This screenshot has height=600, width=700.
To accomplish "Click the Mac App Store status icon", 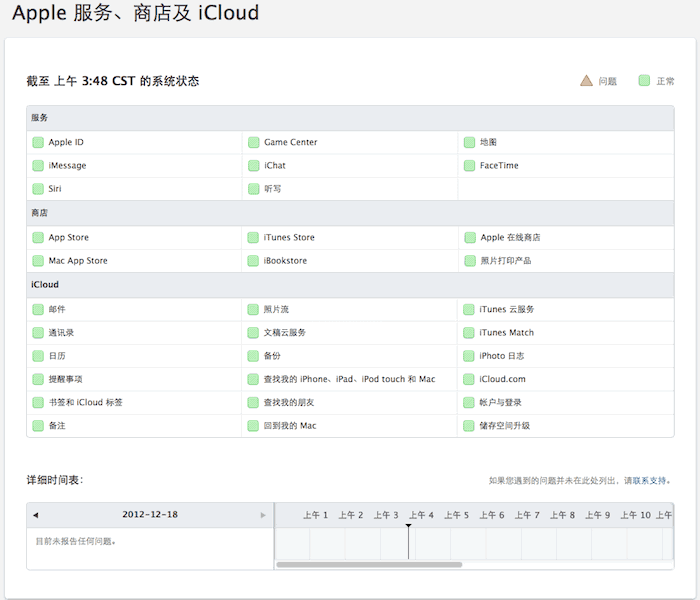I will click(x=38, y=261).
